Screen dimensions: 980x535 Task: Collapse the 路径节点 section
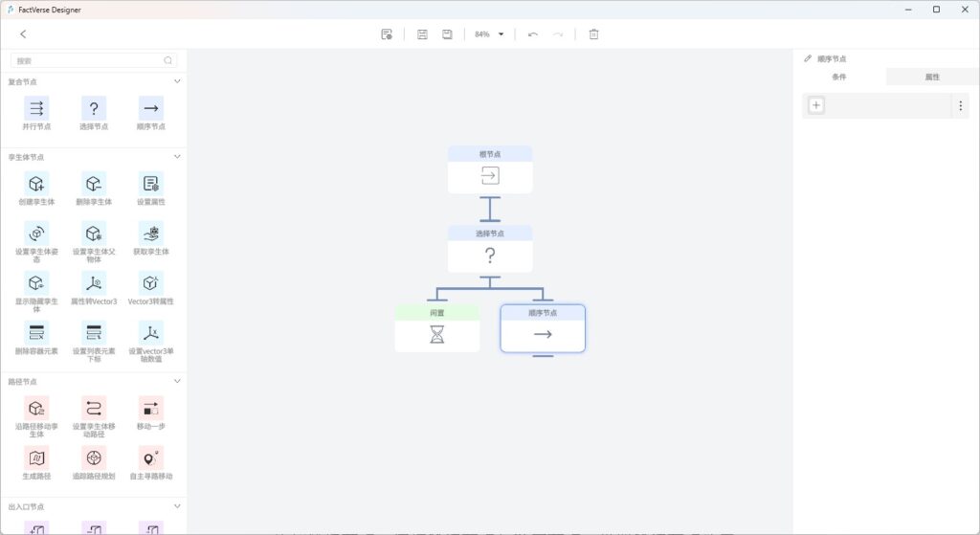pos(177,381)
